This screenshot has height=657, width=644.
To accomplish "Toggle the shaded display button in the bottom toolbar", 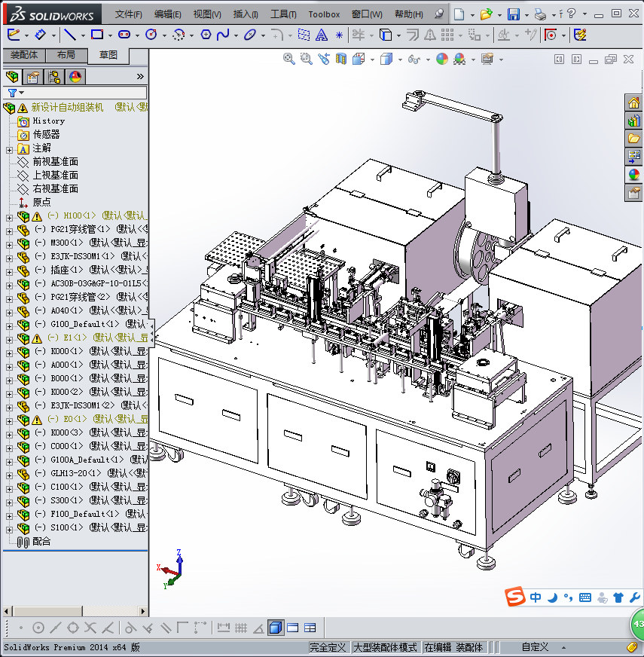I will click(x=275, y=628).
